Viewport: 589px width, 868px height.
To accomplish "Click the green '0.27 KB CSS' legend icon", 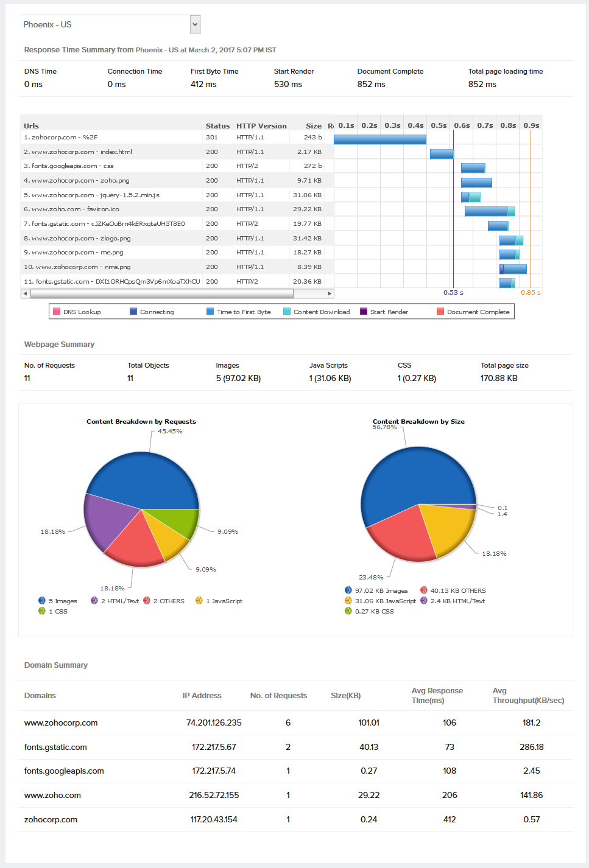I will [x=348, y=611].
